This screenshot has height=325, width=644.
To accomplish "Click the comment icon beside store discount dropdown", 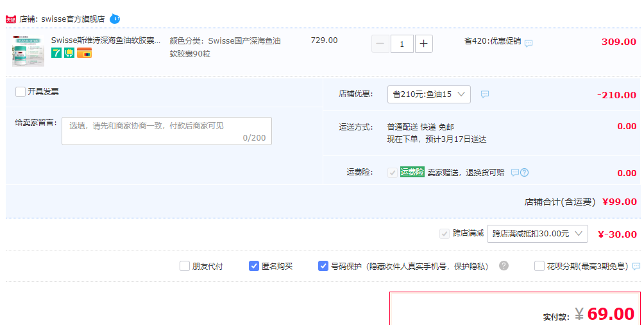I will 485,94.
